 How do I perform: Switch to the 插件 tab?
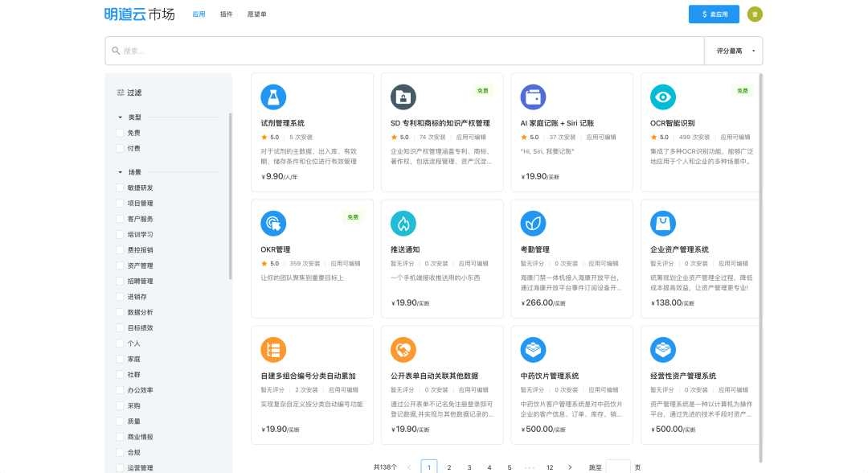[227, 14]
